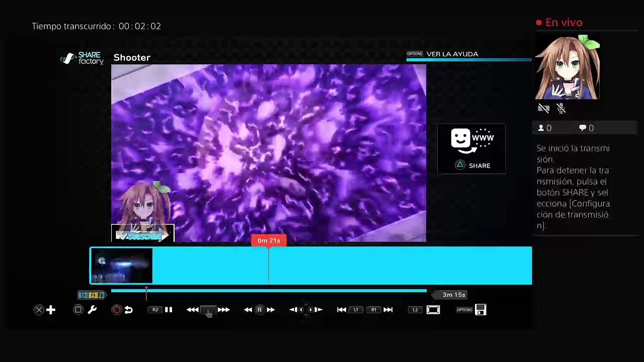This screenshot has width=644, height=362.
Task: Click the L2 button label
Action: tap(415, 310)
